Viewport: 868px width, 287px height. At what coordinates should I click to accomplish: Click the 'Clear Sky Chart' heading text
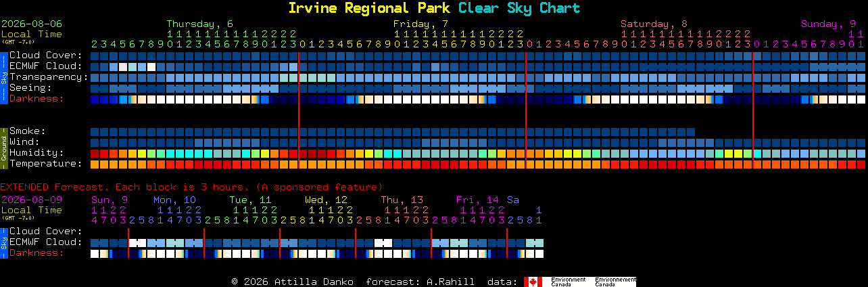coord(519,8)
